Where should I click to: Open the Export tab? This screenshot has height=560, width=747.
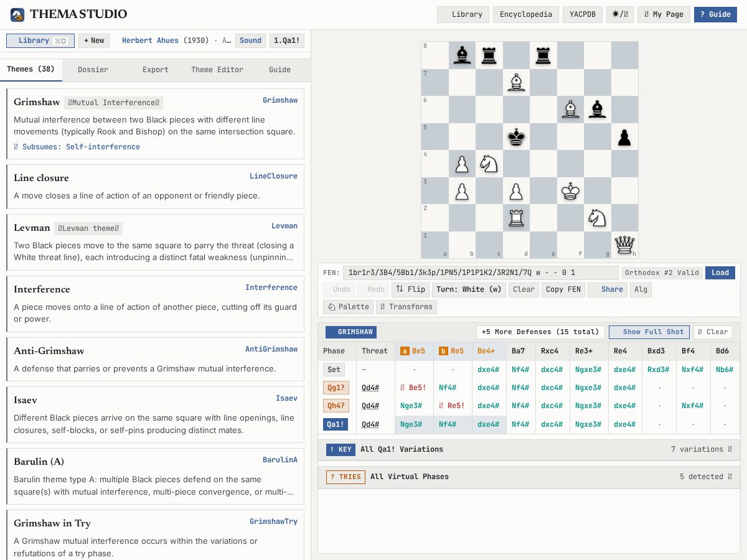[x=156, y=70]
